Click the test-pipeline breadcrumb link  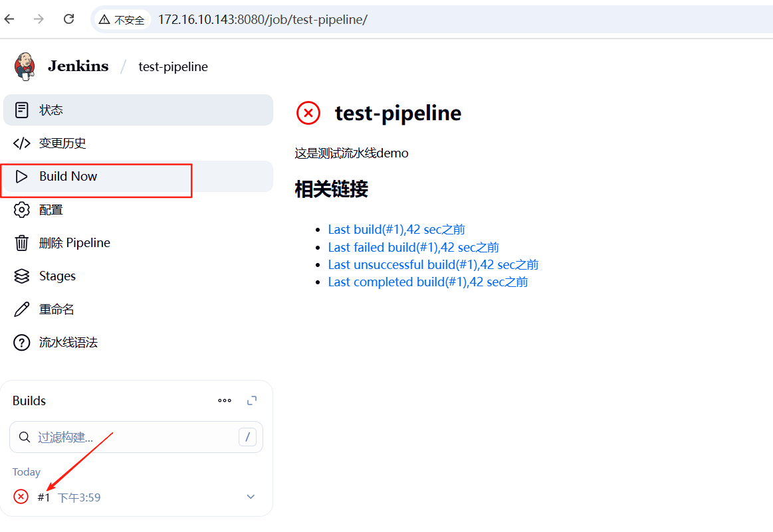(x=173, y=66)
